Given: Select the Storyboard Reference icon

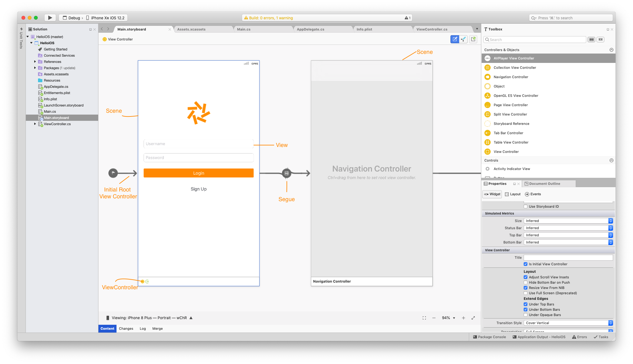Looking at the screenshot, I should pyautogui.click(x=487, y=123).
